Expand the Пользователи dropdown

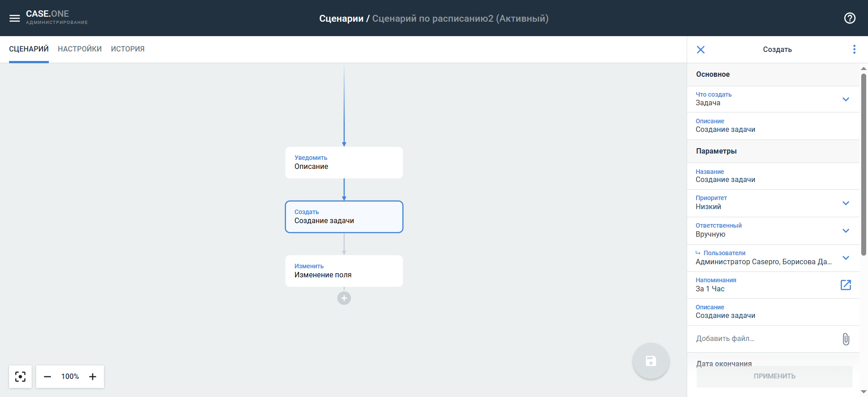coord(845,258)
